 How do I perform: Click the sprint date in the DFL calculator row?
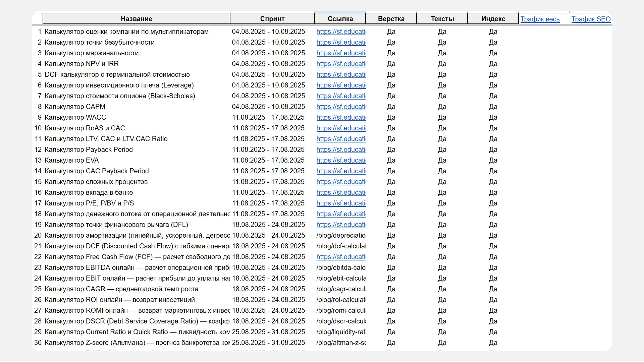click(x=268, y=225)
